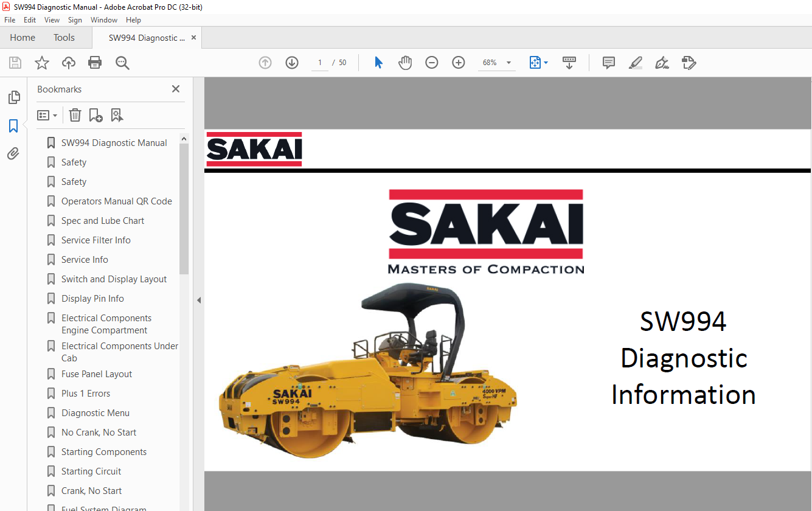
Task: Open the Fuse Panel Layout bookmark
Action: [96, 374]
